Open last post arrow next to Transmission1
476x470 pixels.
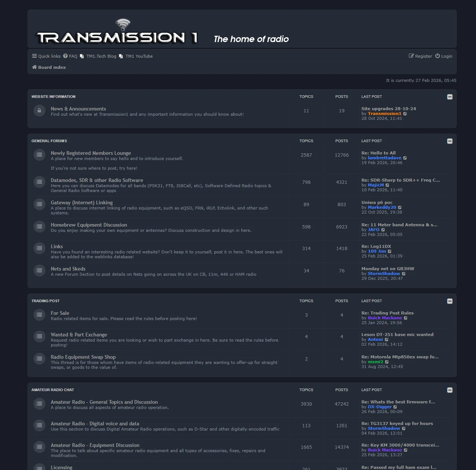(405, 113)
